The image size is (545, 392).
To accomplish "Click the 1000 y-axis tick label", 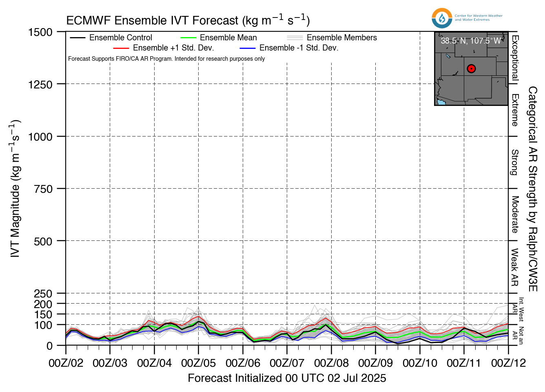I will tap(40, 137).
